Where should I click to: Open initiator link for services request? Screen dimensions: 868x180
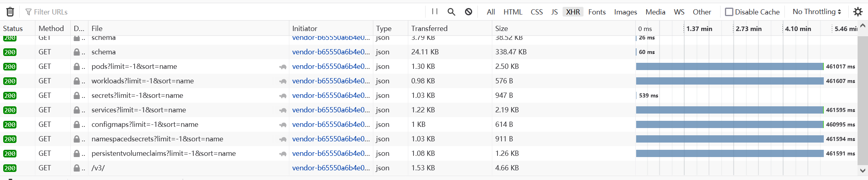pyautogui.click(x=331, y=110)
